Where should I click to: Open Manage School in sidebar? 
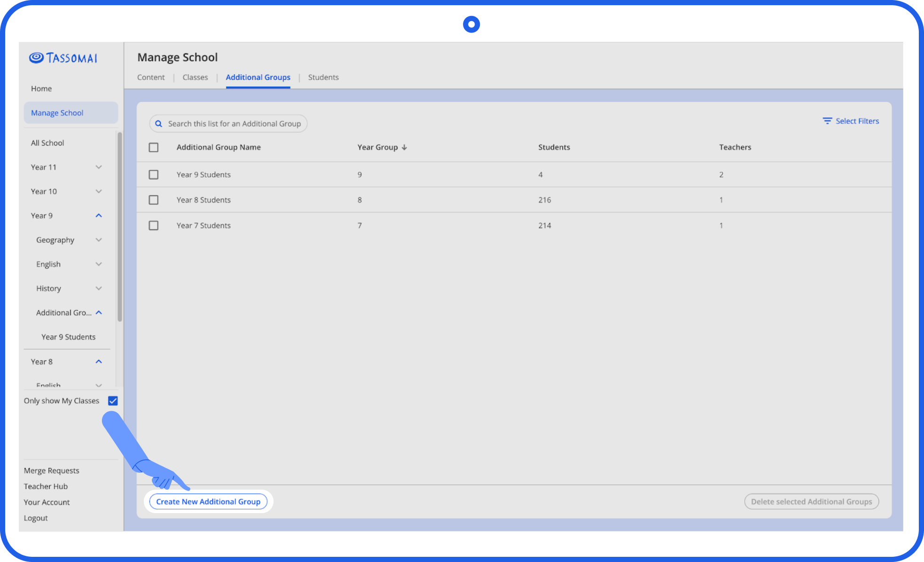coord(71,113)
